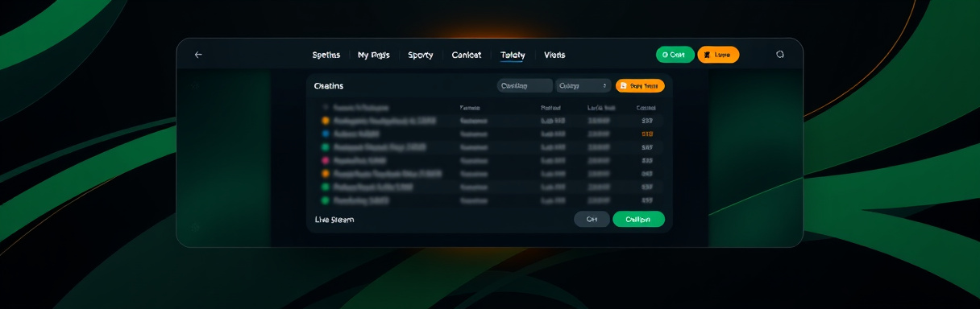Focus the filter input beside the dropdown

[x=525, y=85]
